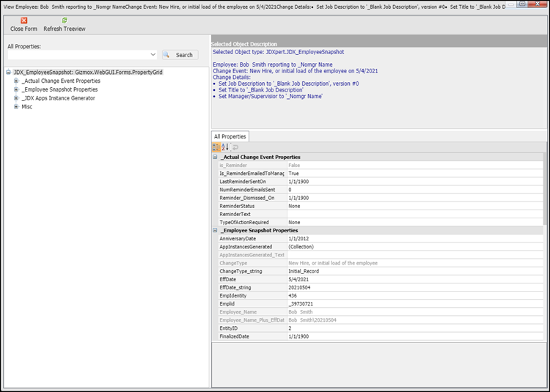Expand the _JDX Apps Instance Generator node
This screenshot has width=550, height=392.
16,98
